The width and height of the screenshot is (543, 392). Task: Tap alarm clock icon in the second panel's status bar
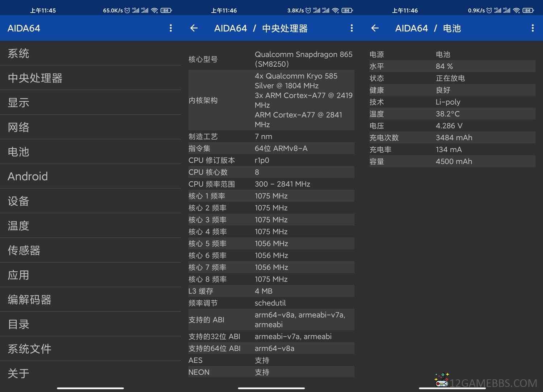(x=308, y=10)
